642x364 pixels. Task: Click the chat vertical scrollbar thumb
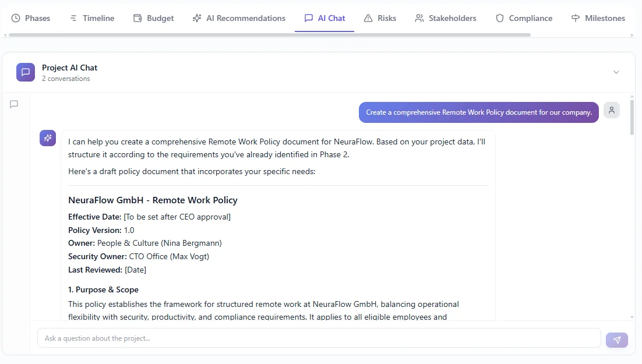(632, 116)
